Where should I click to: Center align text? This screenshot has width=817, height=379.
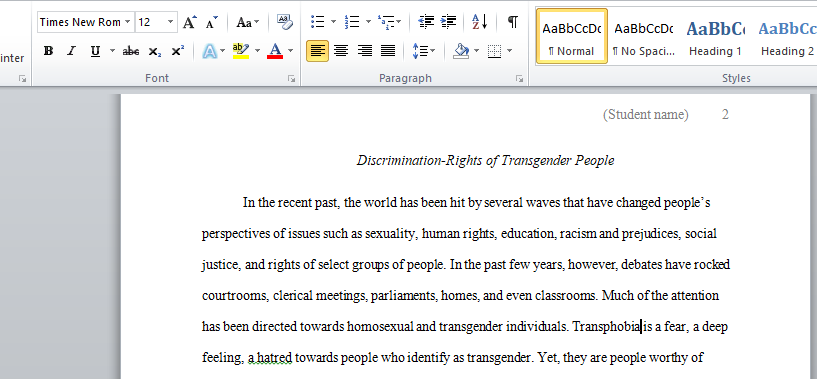point(341,51)
